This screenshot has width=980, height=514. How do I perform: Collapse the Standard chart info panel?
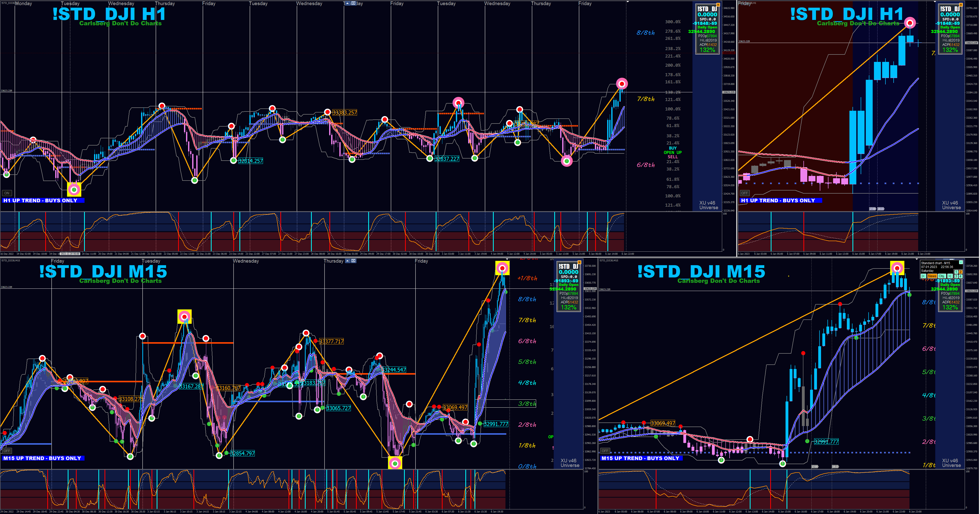[961, 262]
